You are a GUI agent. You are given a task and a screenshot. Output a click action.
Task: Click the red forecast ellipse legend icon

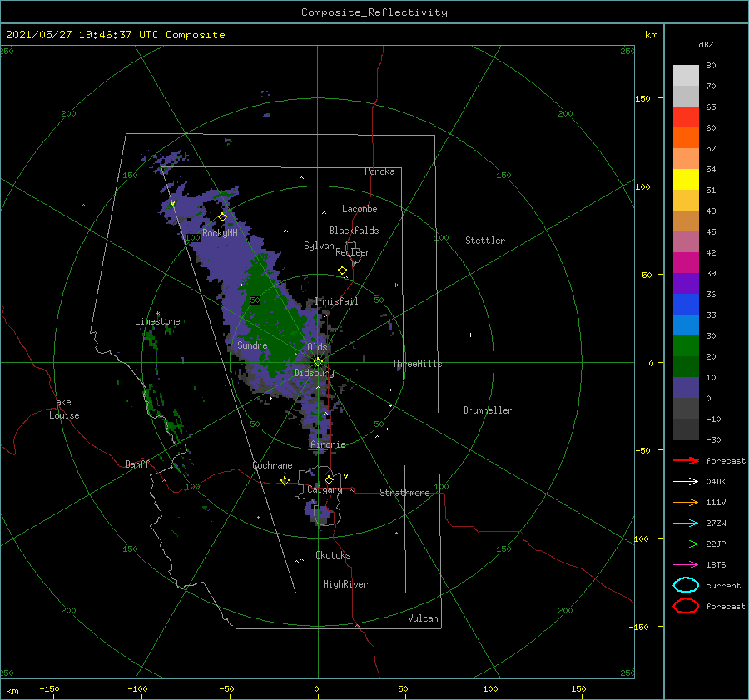tap(686, 606)
